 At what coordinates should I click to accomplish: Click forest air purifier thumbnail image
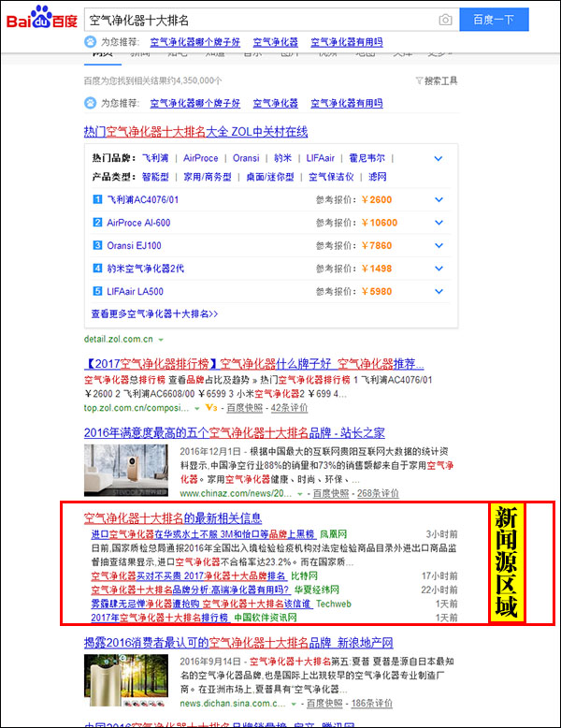125,680
